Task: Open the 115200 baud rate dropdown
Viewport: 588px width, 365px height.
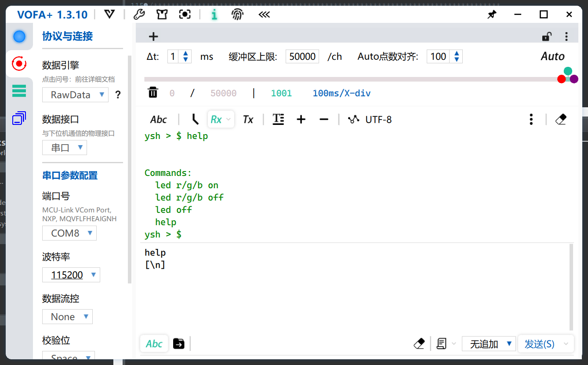Action: click(71, 275)
